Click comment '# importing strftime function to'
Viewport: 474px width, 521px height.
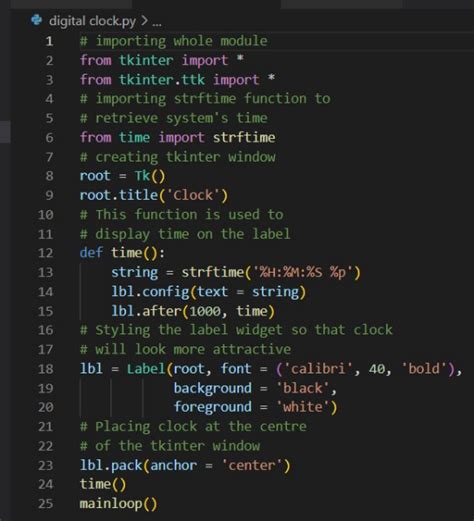pos(205,99)
